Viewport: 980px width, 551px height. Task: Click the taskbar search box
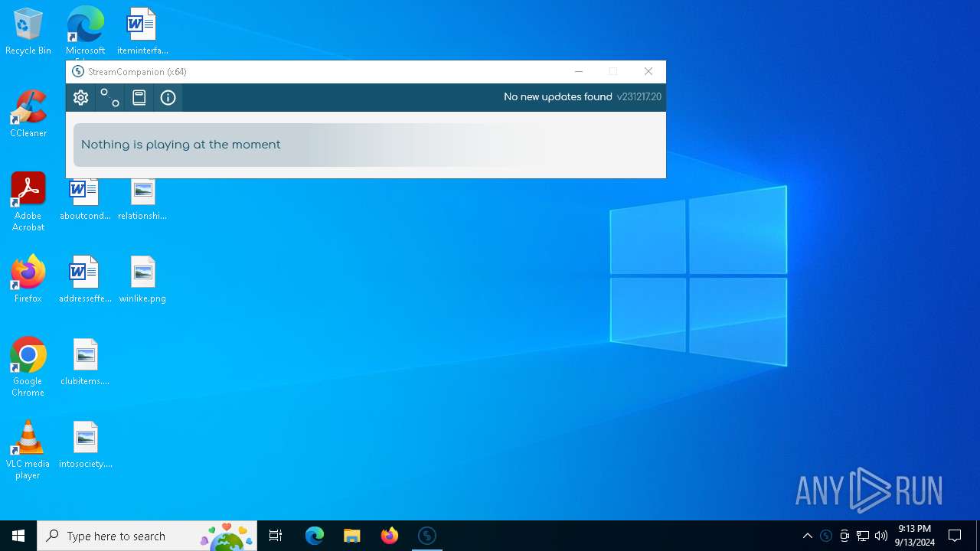[147, 536]
